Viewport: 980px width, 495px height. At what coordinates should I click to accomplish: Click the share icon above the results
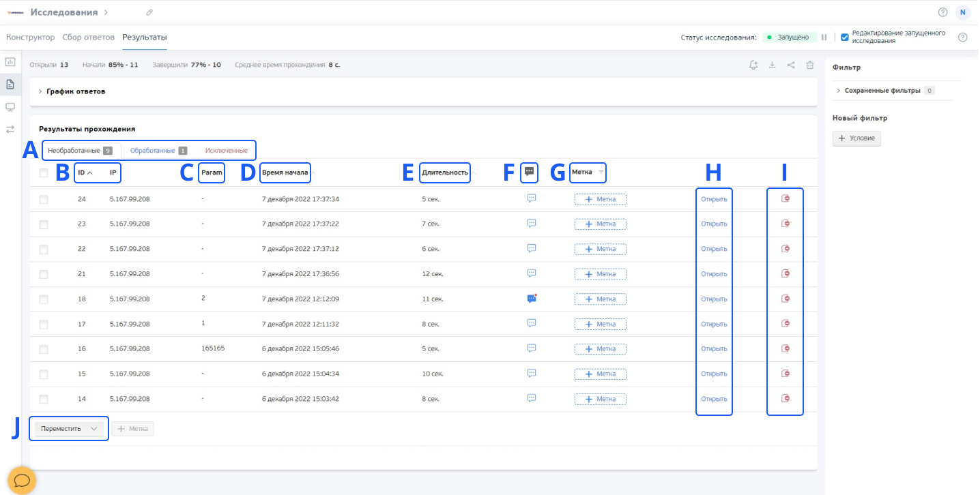791,65
